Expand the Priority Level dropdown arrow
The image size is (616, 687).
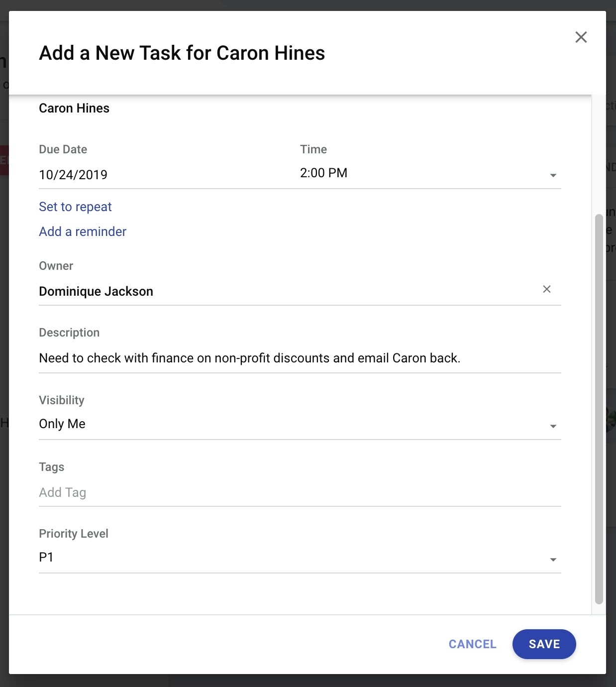(x=553, y=560)
